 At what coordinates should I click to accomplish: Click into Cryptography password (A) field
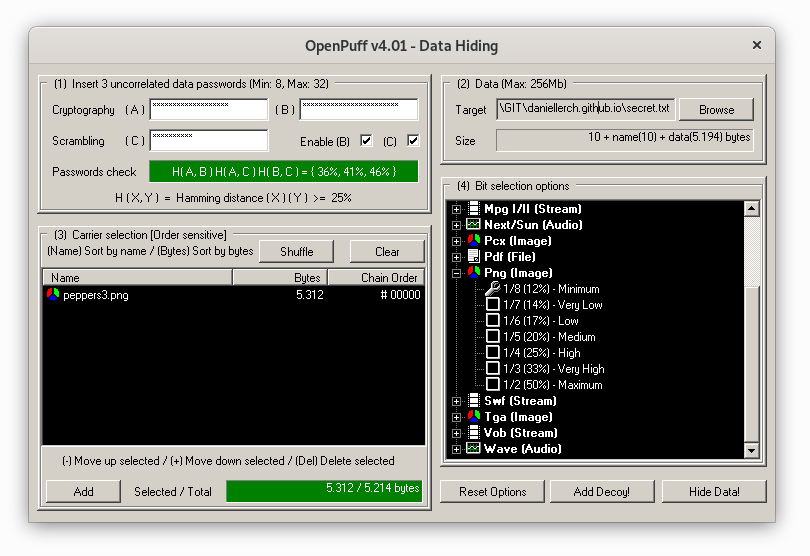(208, 109)
